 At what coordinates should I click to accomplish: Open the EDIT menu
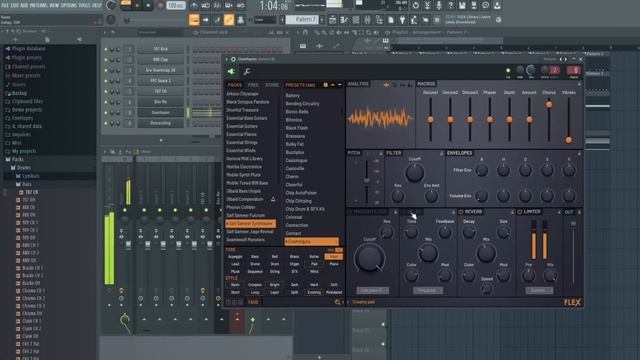pyautogui.click(x=16, y=5)
